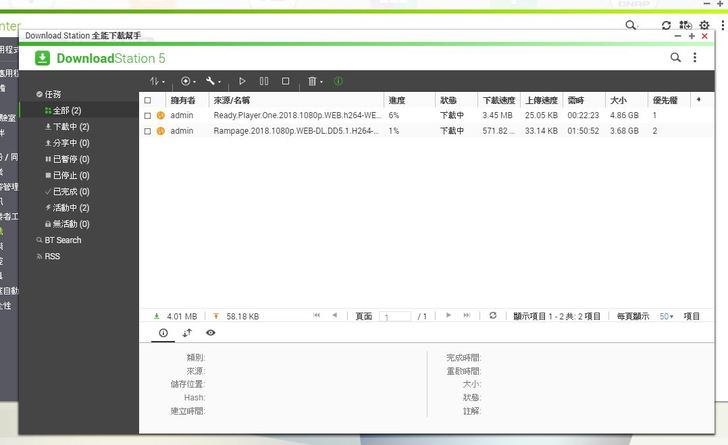This screenshot has height=445, width=728.
Task: Start selected downloads with play button
Action: [x=242, y=81]
